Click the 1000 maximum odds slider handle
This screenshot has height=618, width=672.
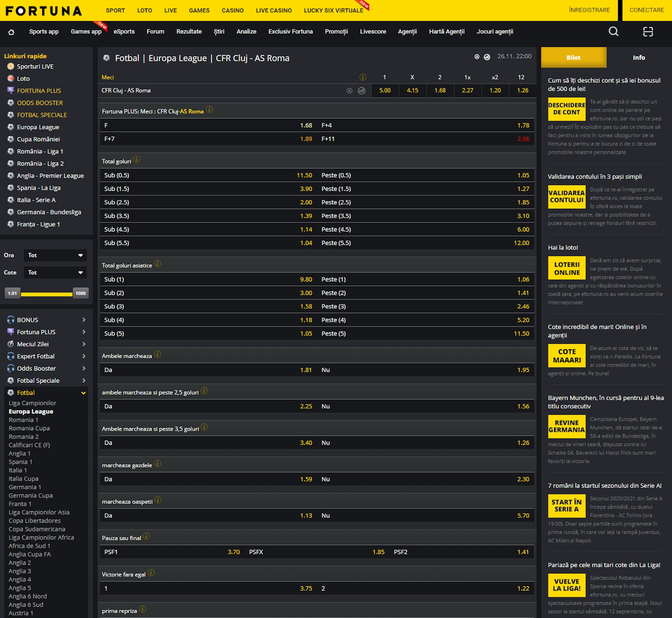[x=80, y=293]
